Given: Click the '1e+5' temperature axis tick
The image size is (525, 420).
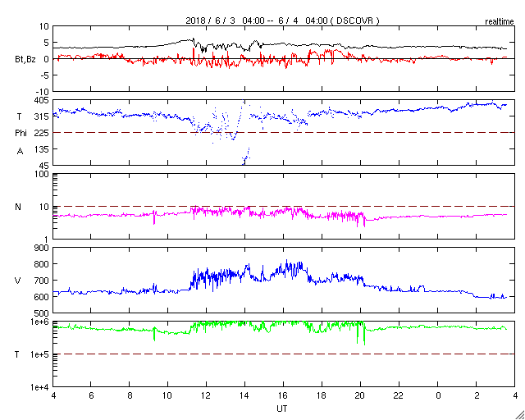Looking at the screenshot, I should (x=39, y=354).
